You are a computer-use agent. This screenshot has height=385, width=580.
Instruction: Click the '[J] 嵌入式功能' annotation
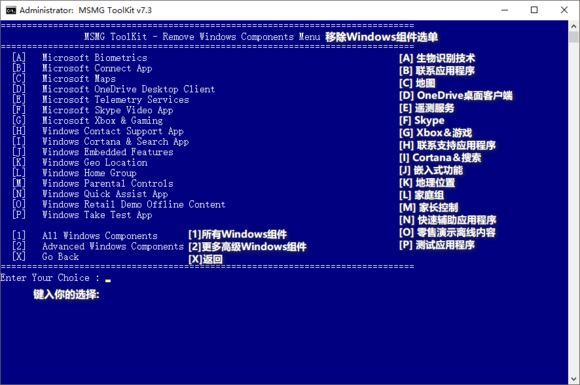(x=431, y=170)
